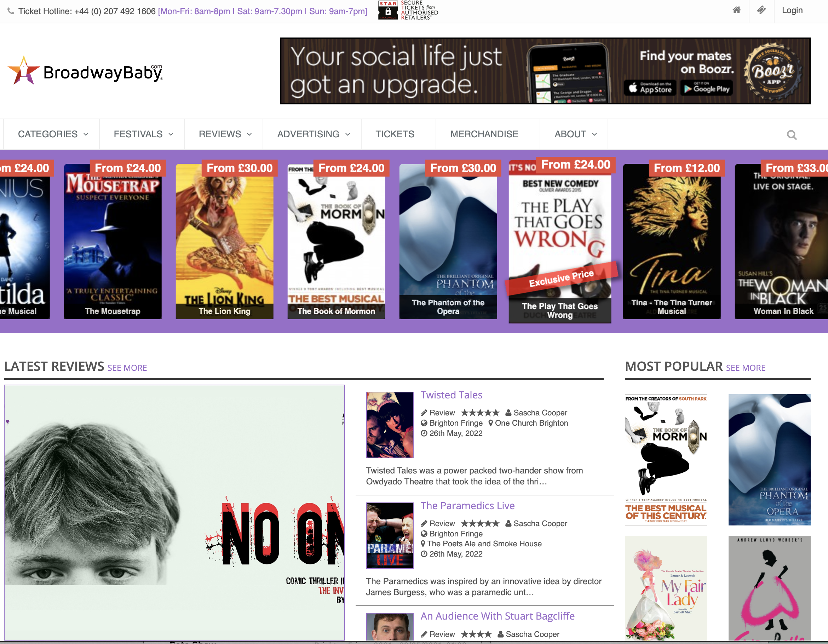Click the App Store badge in the banner
This screenshot has height=644, width=828.
[650, 88]
